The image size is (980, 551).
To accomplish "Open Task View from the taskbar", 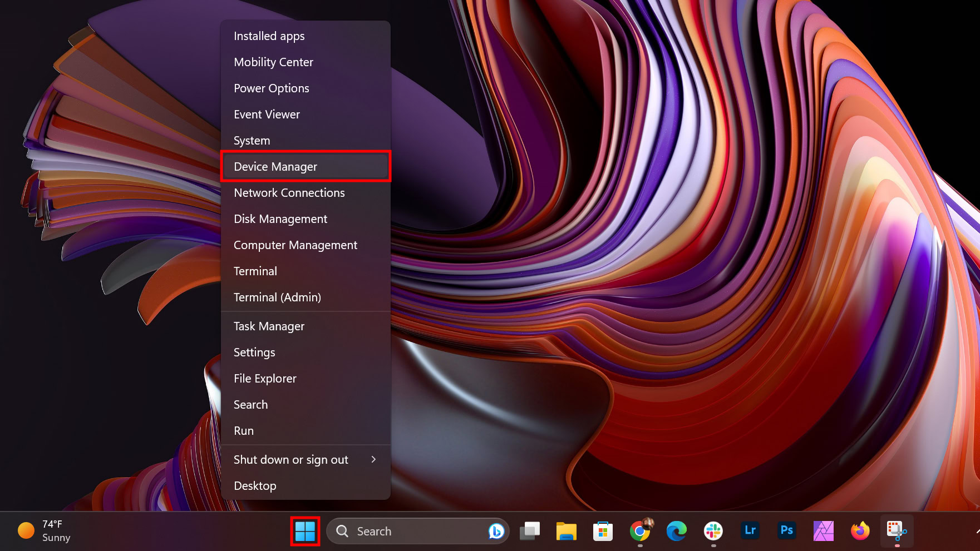I will click(x=529, y=532).
